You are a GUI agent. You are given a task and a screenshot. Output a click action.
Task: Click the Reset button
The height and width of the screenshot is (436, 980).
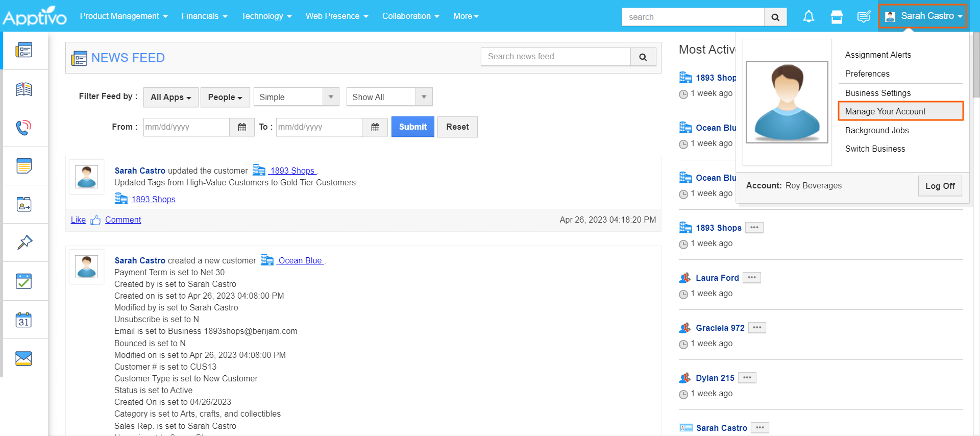point(457,127)
